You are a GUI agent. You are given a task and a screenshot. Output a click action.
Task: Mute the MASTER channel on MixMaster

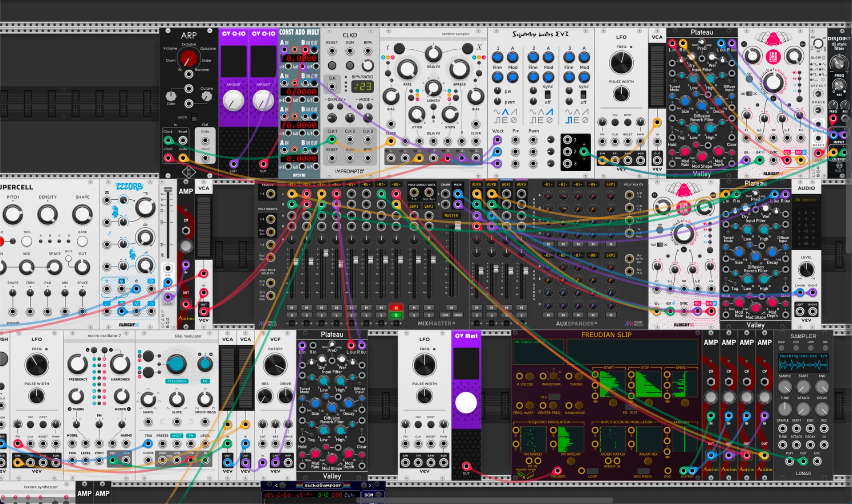pyautogui.click(x=451, y=307)
